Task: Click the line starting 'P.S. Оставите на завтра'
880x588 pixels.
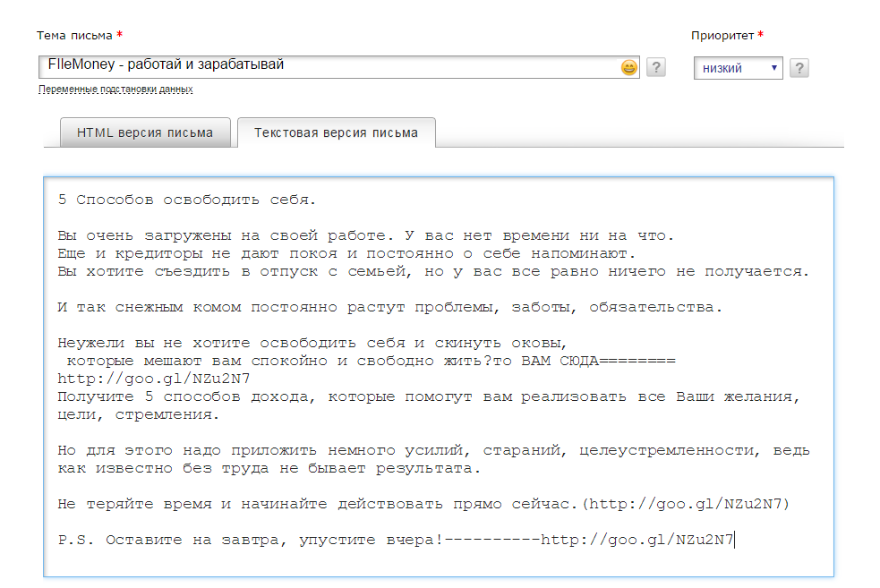Action: pyautogui.click(x=396, y=541)
